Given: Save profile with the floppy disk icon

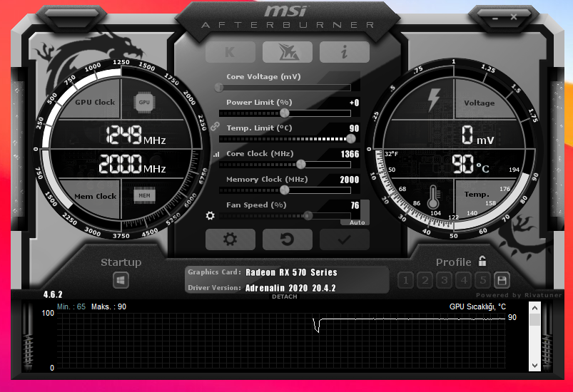Looking at the screenshot, I should pyautogui.click(x=502, y=280).
